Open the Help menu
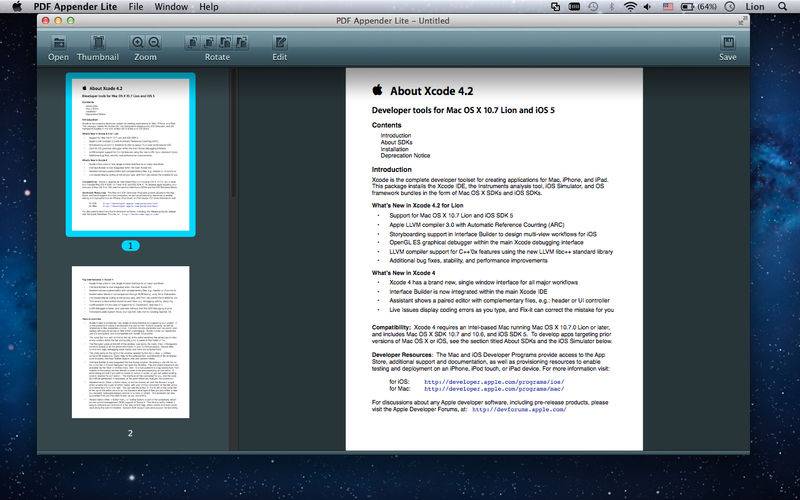Viewport: 800px width, 500px height. coord(209,7)
